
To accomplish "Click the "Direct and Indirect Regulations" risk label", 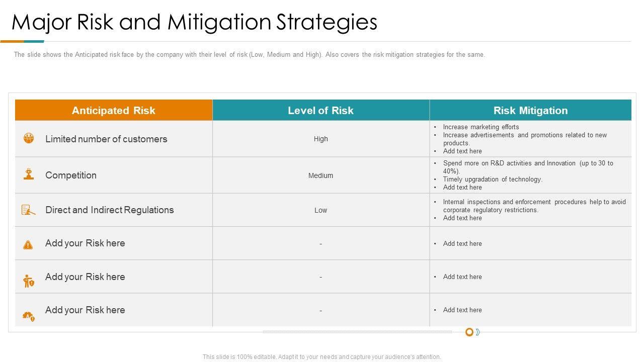I will [x=110, y=210].
